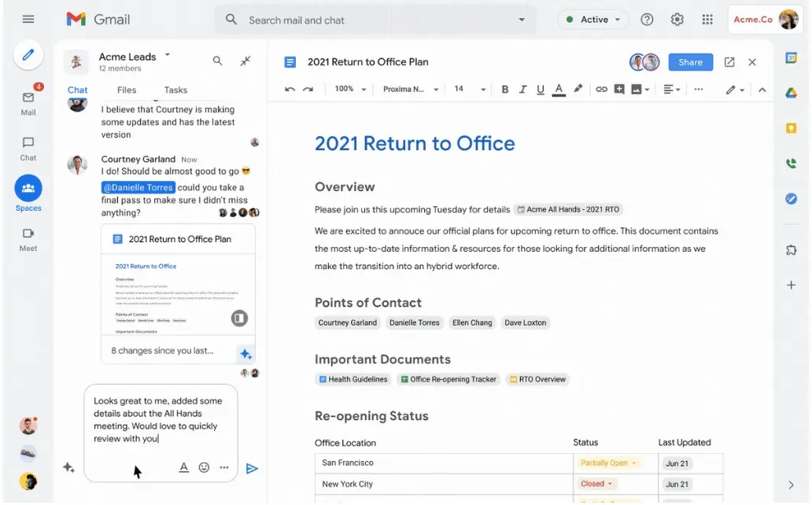Image resolution: width=812 pixels, height=505 pixels.
Task: Open the Google apps grid
Action: pyautogui.click(x=707, y=20)
